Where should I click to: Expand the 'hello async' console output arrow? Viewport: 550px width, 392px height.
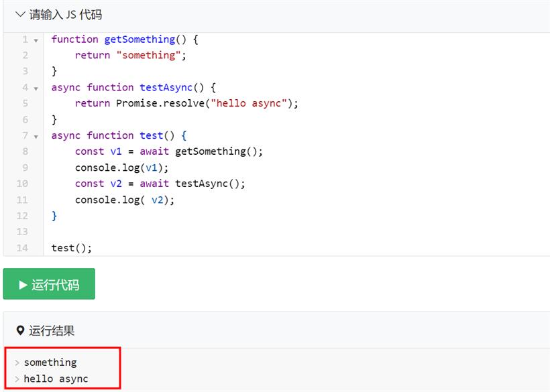pos(17,379)
